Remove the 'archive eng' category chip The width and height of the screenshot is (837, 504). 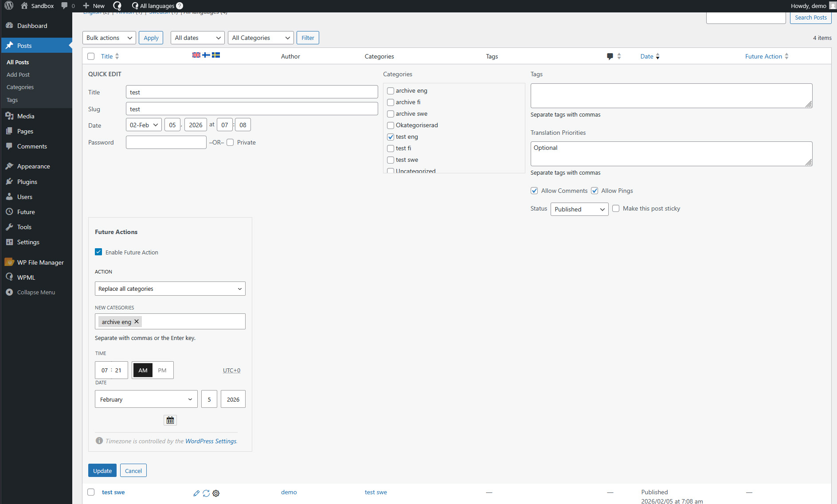(137, 322)
